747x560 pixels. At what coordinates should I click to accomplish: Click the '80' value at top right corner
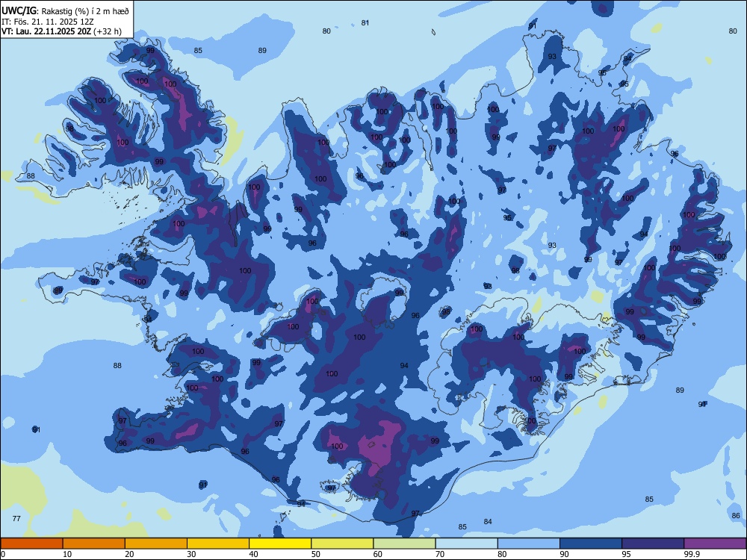click(x=733, y=31)
